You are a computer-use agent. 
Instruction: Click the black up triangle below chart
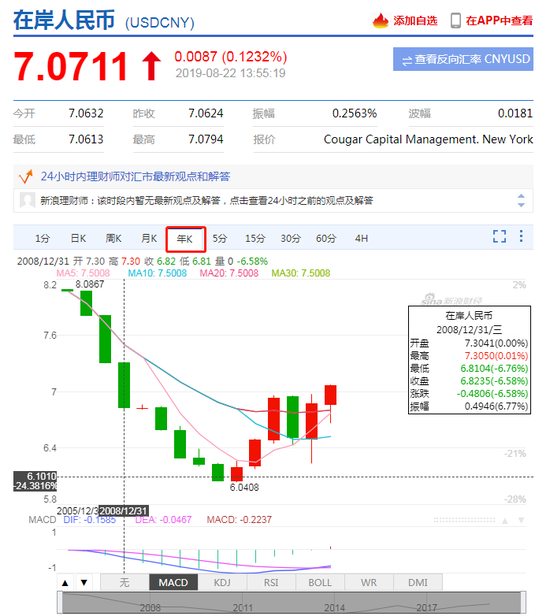click(x=65, y=583)
